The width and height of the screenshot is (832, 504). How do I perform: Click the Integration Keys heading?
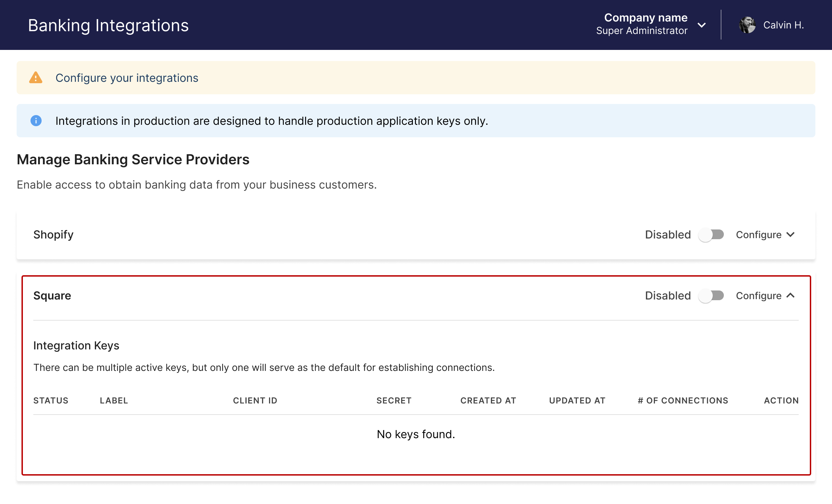(76, 346)
